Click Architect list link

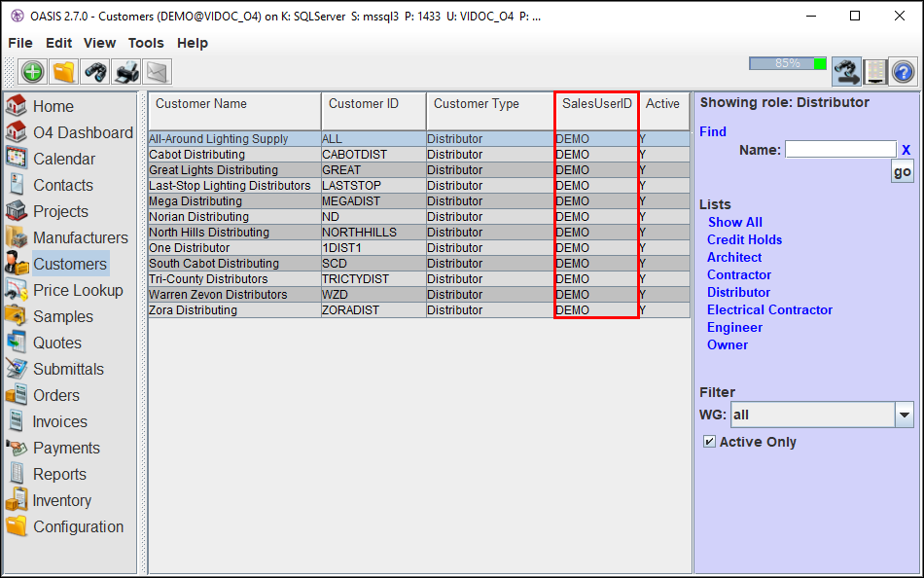(734, 257)
